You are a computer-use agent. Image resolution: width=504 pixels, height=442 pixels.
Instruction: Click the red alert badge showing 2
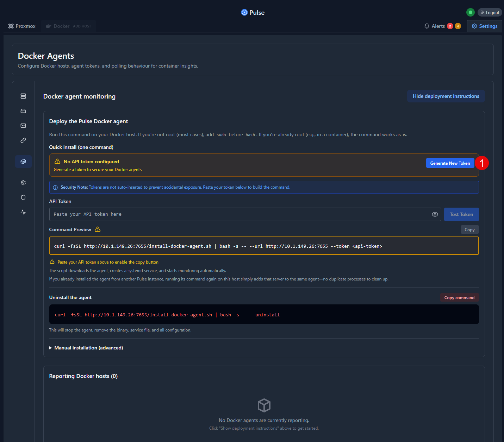[450, 26]
